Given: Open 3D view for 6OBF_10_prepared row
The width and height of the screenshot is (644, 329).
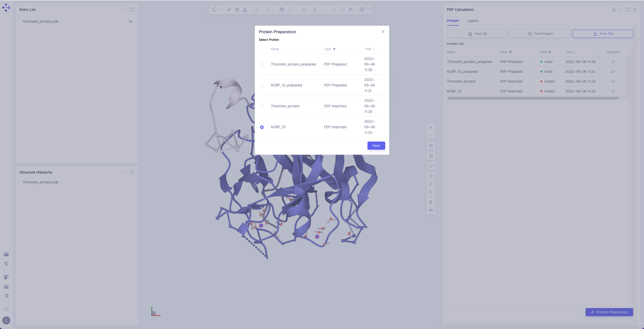Looking at the screenshot, I should point(613,72).
